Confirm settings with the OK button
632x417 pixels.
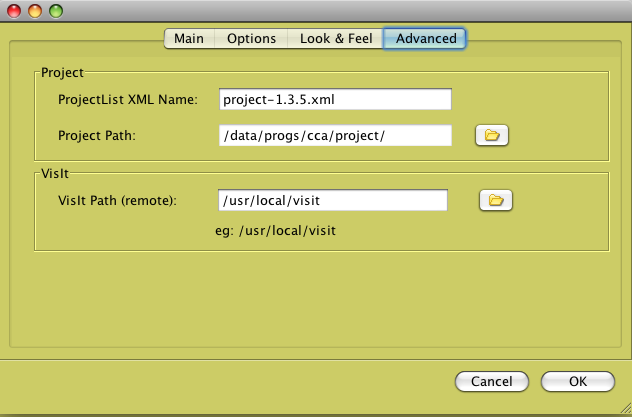pos(578,382)
